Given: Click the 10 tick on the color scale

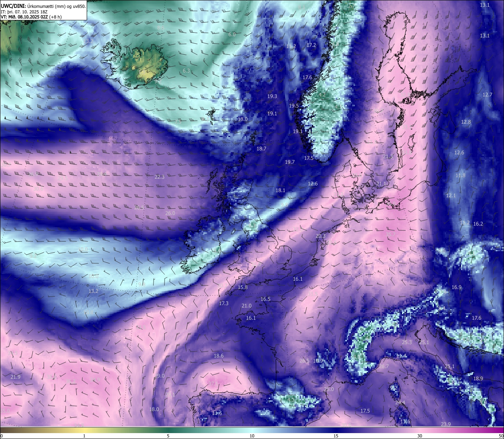Looking at the screenshot, I should [252, 436].
